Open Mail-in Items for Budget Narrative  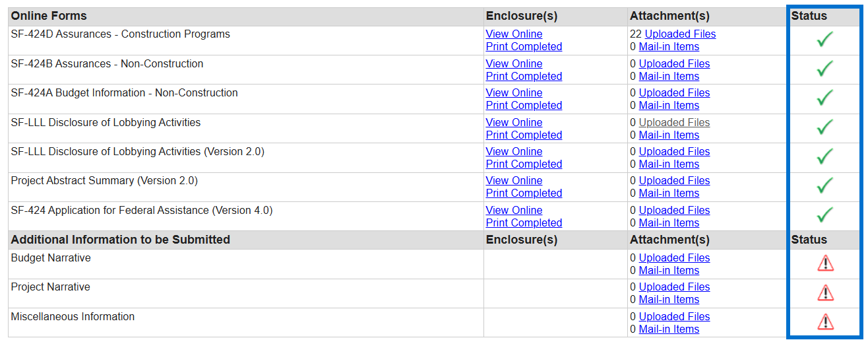(669, 271)
